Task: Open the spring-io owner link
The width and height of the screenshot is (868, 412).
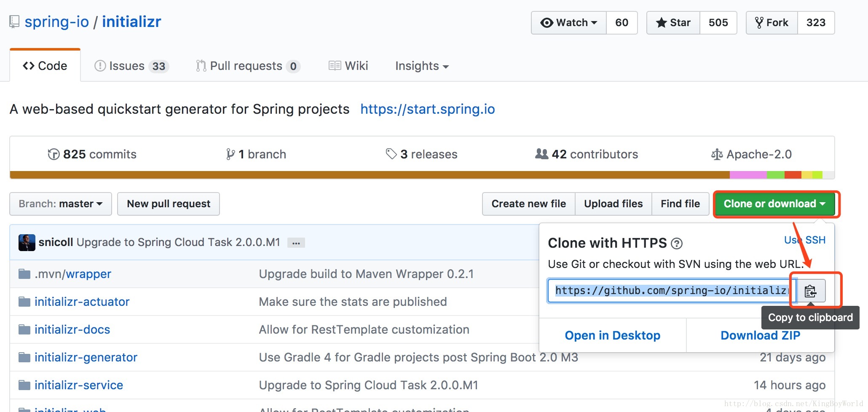Action: coord(56,22)
